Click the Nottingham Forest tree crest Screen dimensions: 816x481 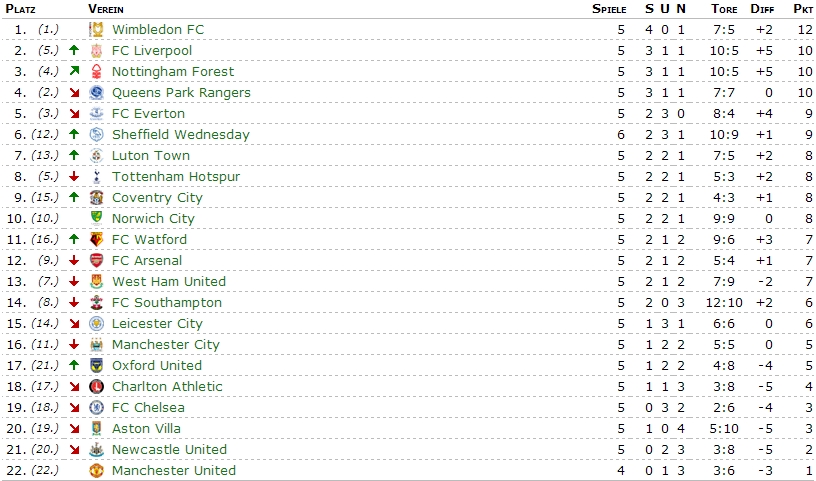coord(96,71)
